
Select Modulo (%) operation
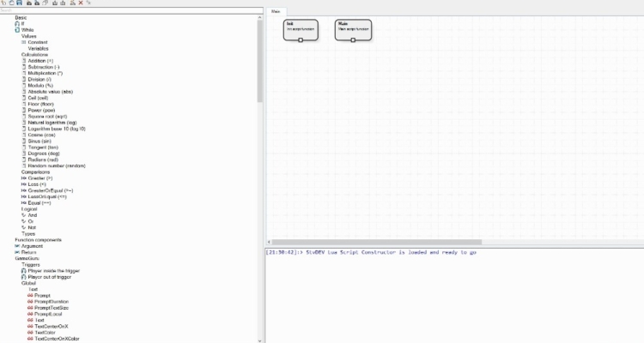click(x=38, y=86)
